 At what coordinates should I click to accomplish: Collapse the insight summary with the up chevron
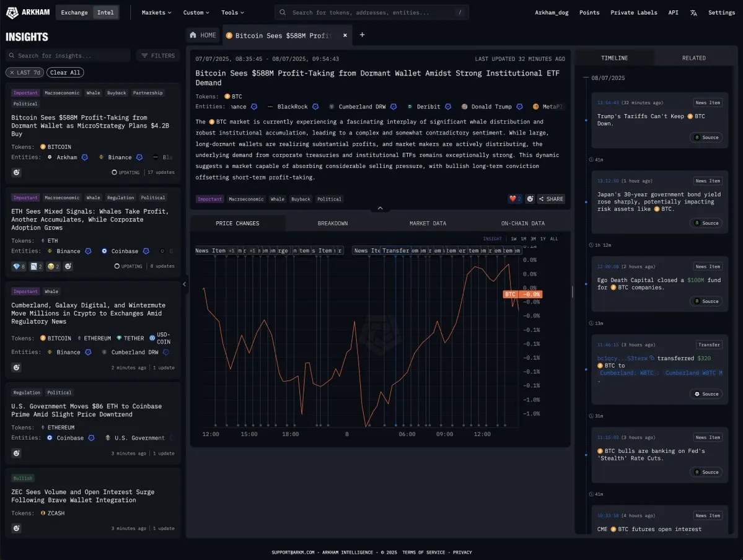pyautogui.click(x=380, y=208)
